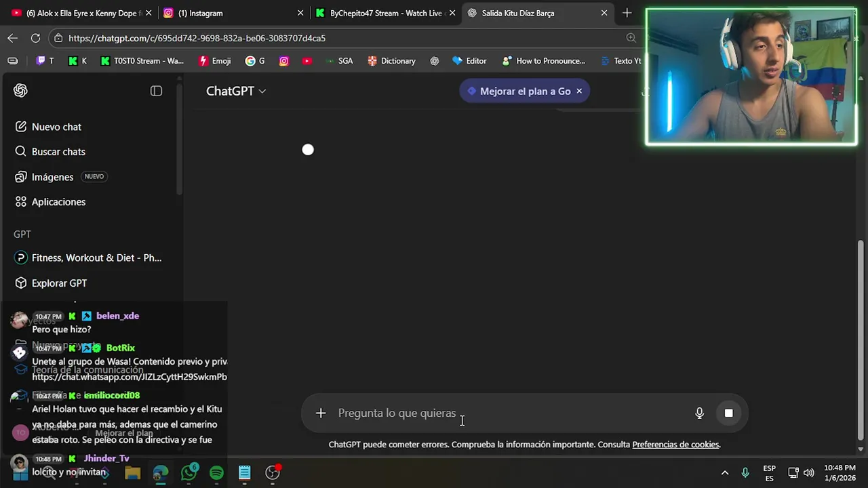Viewport: 868px width, 488px height.
Task: View site info lock icon
Action: click(x=59, y=38)
